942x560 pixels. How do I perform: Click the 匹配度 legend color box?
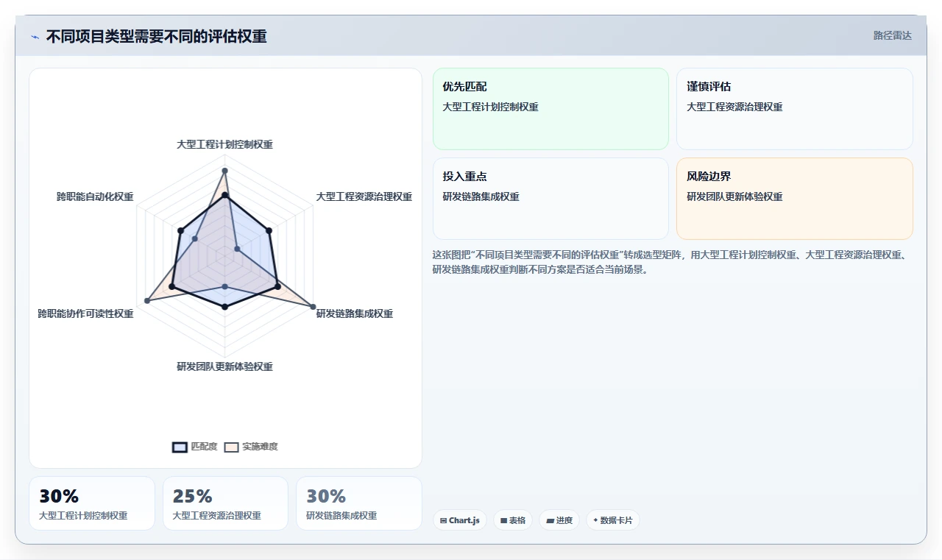[180, 447]
